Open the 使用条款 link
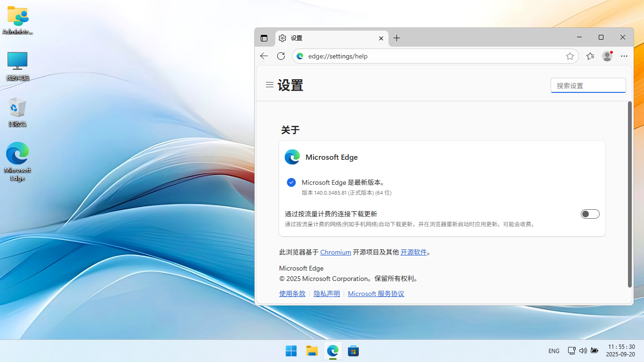Screen dimensions: 644x362 [x=292, y=294]
